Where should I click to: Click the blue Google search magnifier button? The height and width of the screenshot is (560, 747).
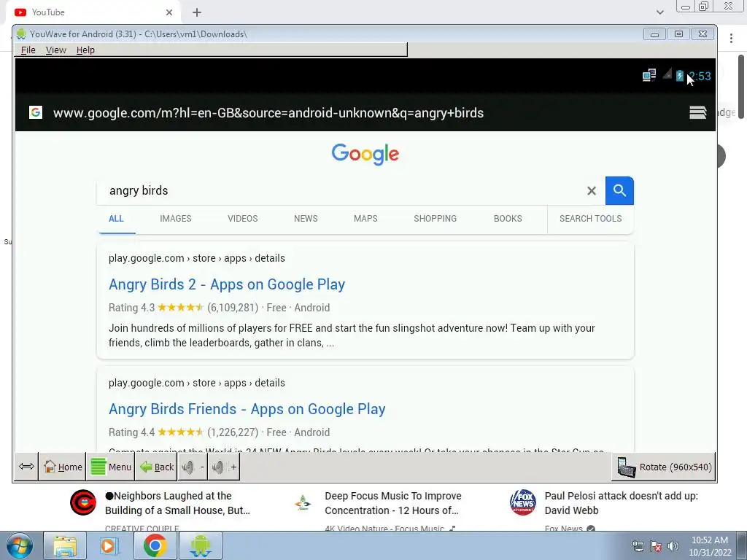(x=619, y=190)
